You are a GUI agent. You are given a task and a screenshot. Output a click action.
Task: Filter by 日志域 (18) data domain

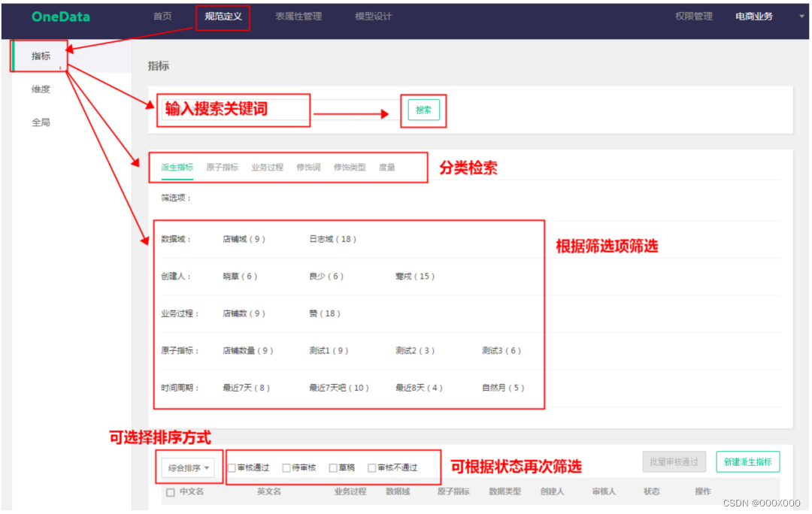click(x=332, y=239)
